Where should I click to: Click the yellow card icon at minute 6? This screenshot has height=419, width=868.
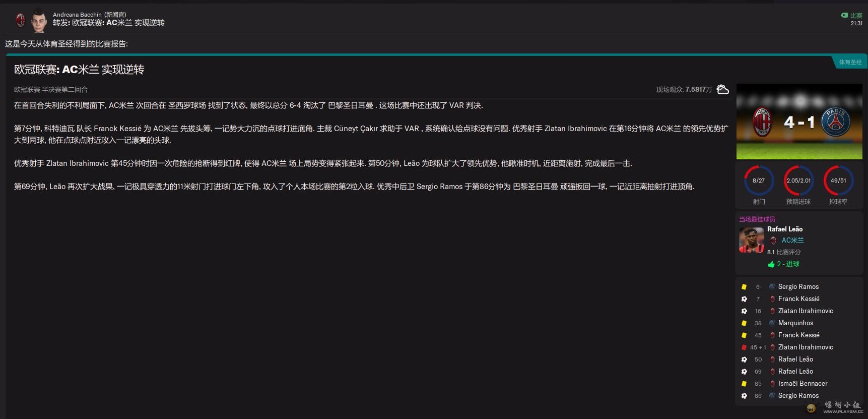(744, 287)
